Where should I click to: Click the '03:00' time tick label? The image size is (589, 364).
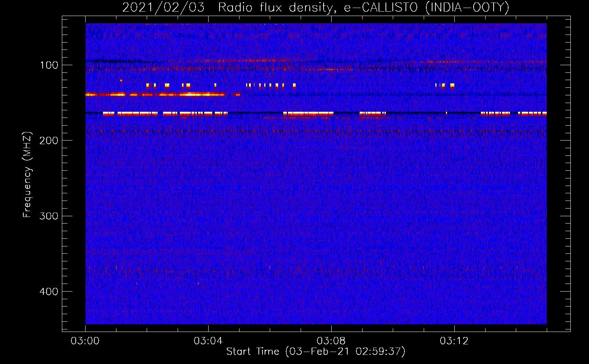click(85, 341)
